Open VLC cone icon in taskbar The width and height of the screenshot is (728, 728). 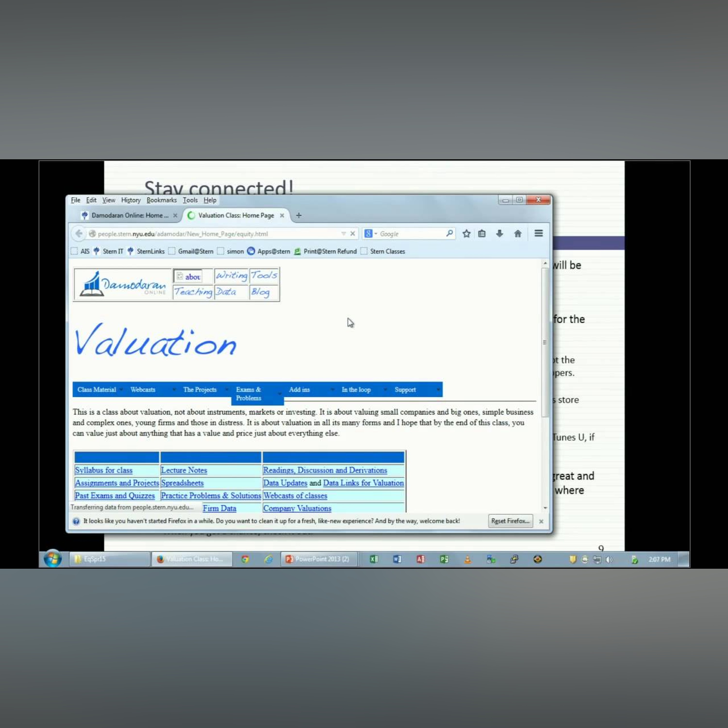(x=467, y=559)
